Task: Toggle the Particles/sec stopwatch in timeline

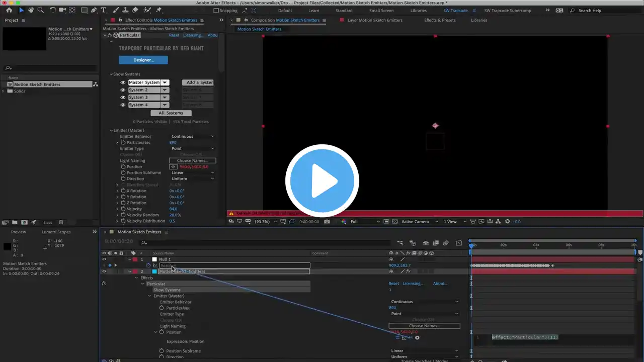Action: click(162, 308)
